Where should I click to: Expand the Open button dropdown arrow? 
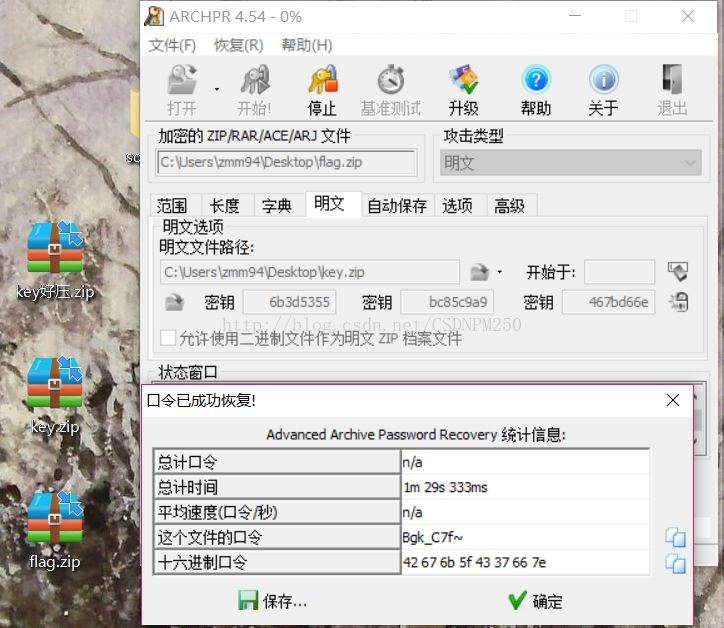(217, 90)
